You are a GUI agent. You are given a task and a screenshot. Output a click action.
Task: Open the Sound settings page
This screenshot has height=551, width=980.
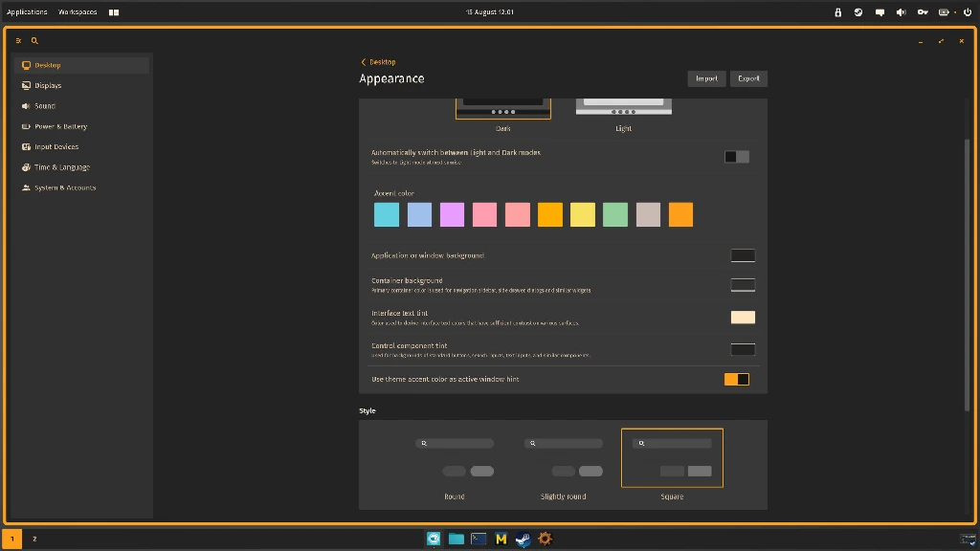coord(82,106)
